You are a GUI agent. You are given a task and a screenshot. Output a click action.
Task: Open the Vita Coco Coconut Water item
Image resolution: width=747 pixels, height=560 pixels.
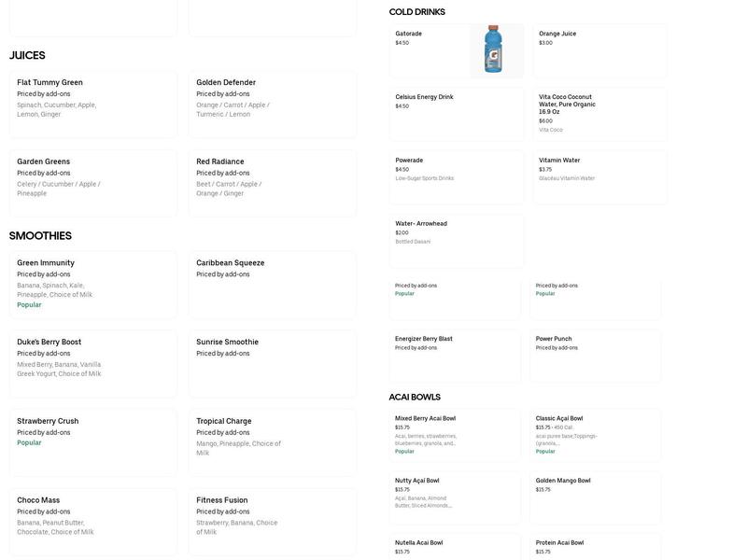(599, 114)
